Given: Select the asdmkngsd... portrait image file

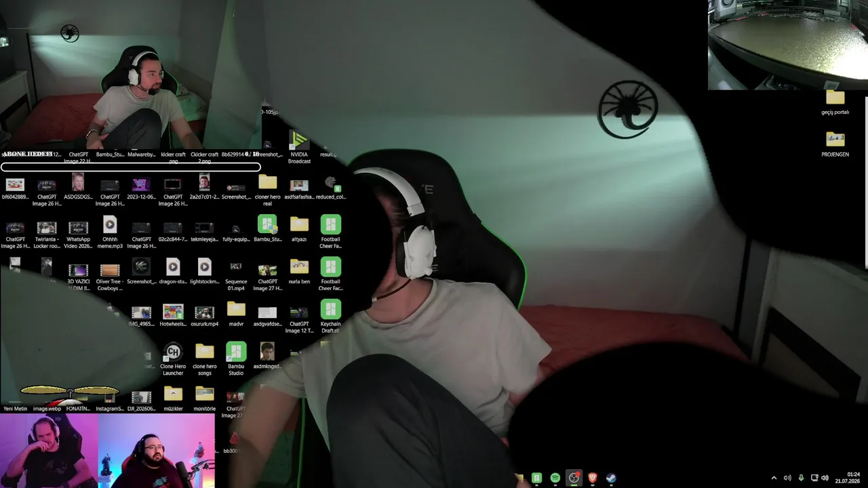Looking at the screenshot, I should [x=267, y=357].
